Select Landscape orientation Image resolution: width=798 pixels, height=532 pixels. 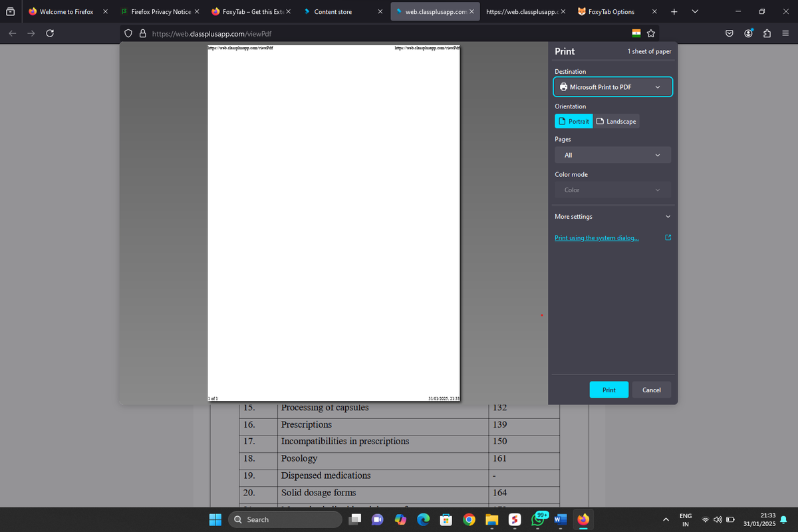click(616, 121)
